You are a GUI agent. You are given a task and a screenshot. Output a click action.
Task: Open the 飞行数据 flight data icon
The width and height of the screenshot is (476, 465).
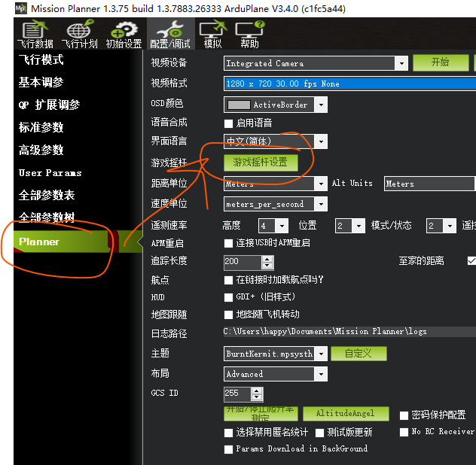pyautogui.click(x=35, y=34)
